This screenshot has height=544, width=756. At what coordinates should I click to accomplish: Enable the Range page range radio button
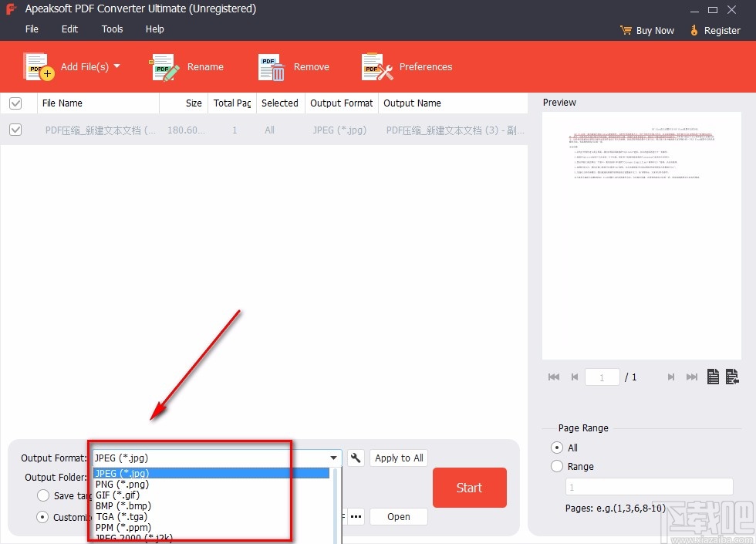(x=556, y=466)
